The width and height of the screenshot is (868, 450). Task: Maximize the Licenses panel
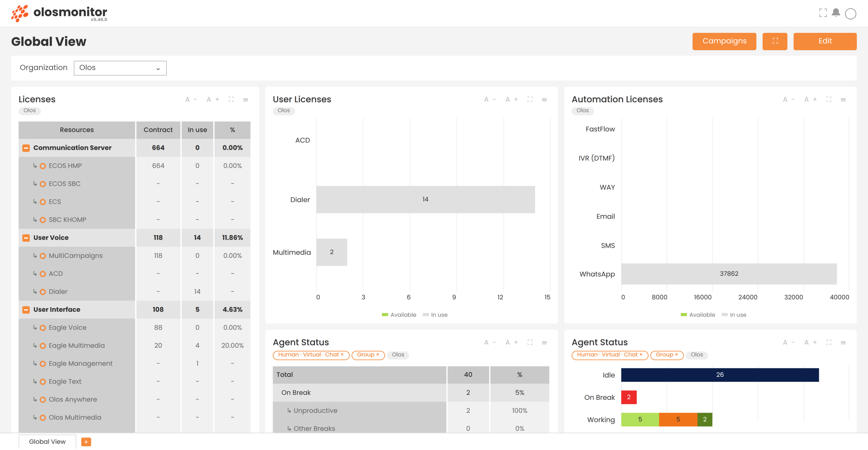click(x=231, y=100)
